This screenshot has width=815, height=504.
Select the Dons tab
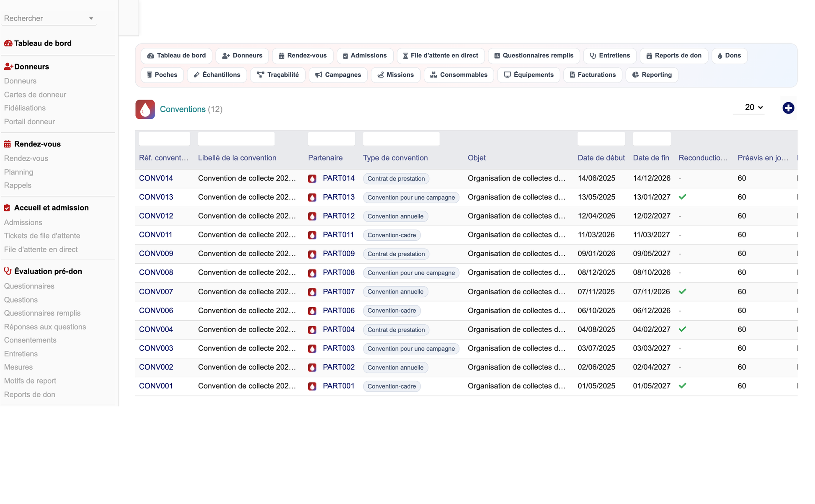point(730,56)
